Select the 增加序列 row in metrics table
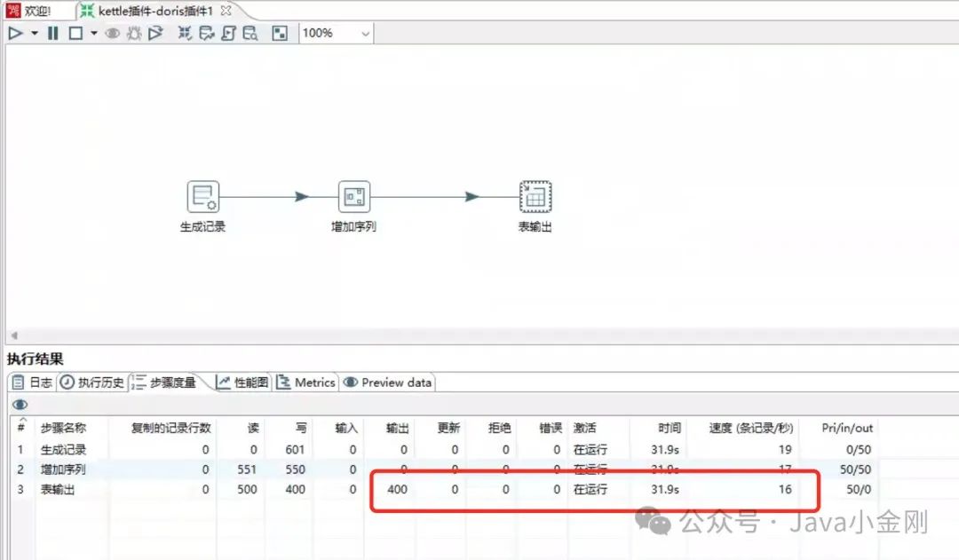 pos(444,469)
